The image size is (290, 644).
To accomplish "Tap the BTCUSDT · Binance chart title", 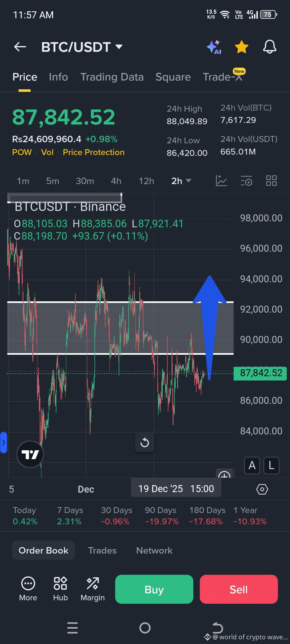I will [x=70, y=207].
